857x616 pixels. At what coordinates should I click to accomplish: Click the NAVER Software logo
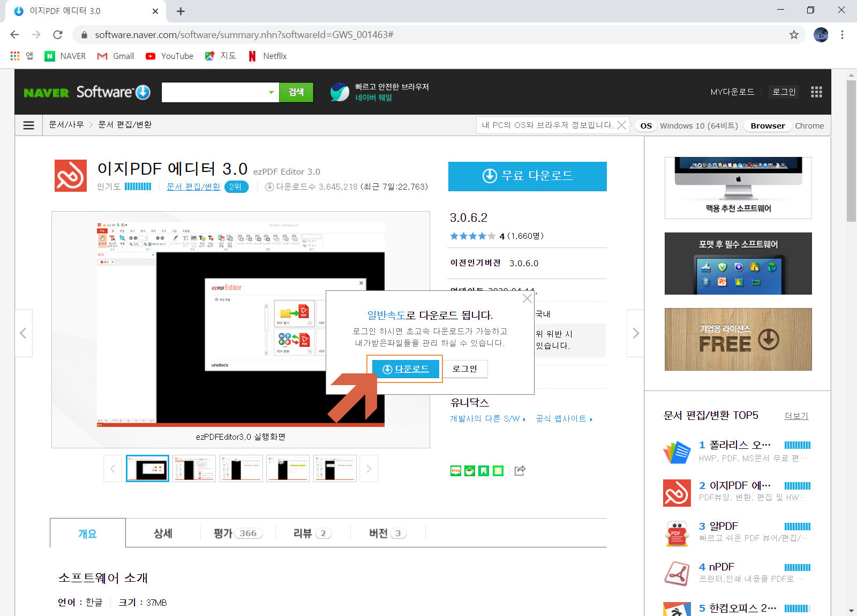(87, 92)
